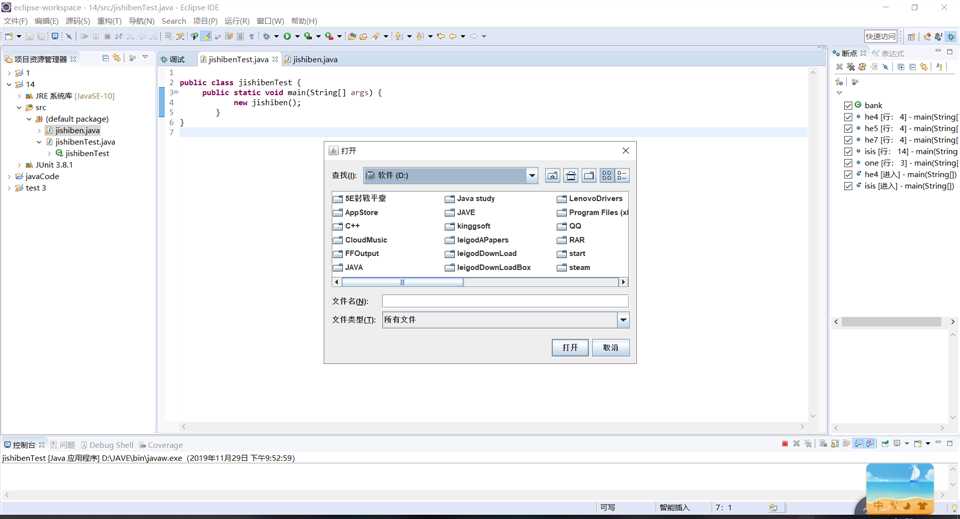Click Open Perspective icon near Quick Access

coord(911,37)
